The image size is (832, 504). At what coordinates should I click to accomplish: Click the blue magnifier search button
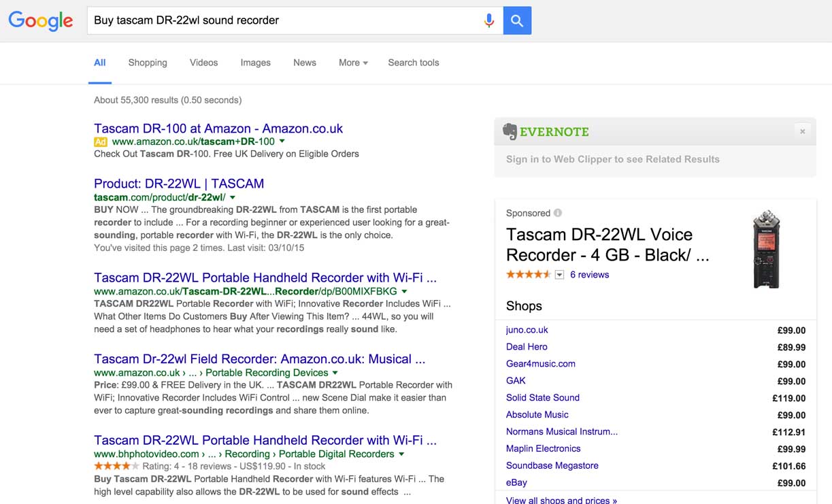coord(517,20)
